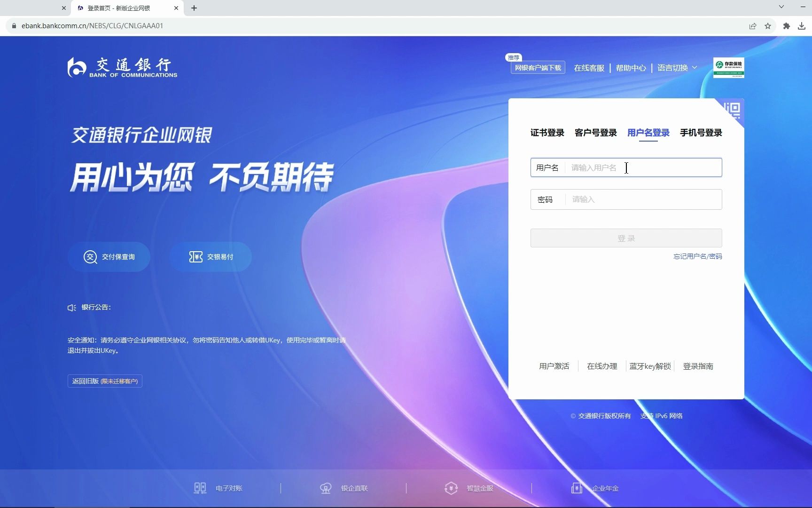Click 网银客户端下载 button
This screenshot has height=508, width=812.
[538, 68]
